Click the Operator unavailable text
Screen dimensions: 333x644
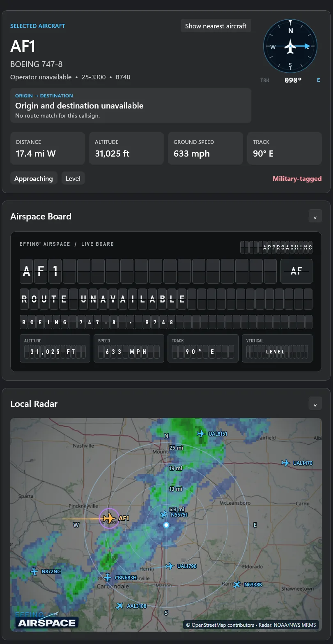coord(41,77)
